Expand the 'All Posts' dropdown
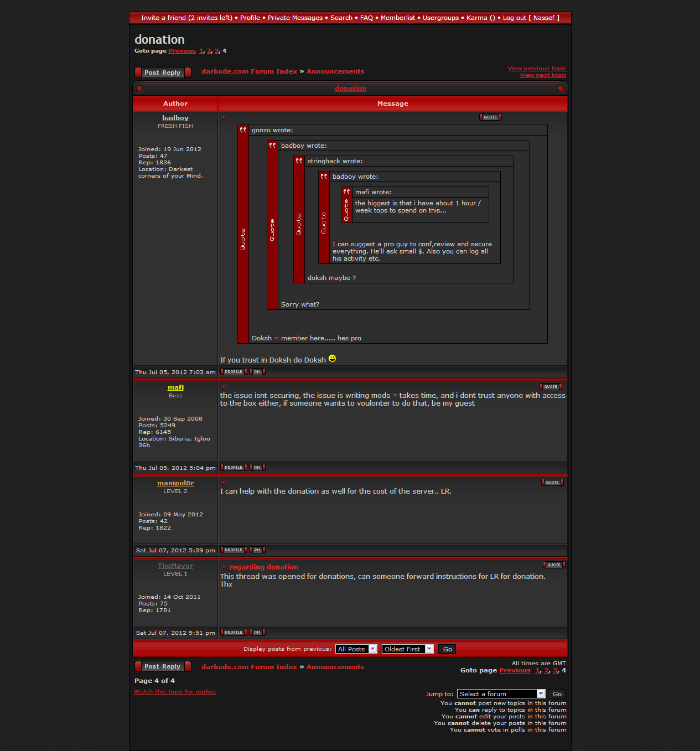The height and width of the screenshot is (751, 700). 356,649
